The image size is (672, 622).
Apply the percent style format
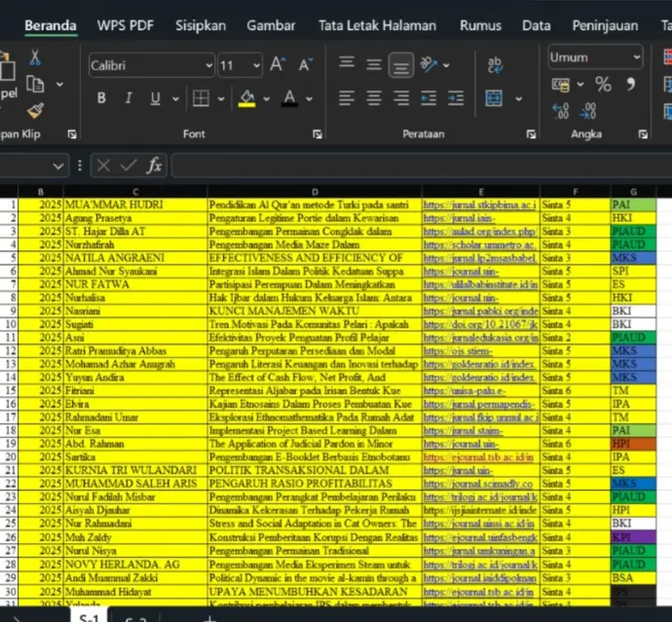[603, 85]
